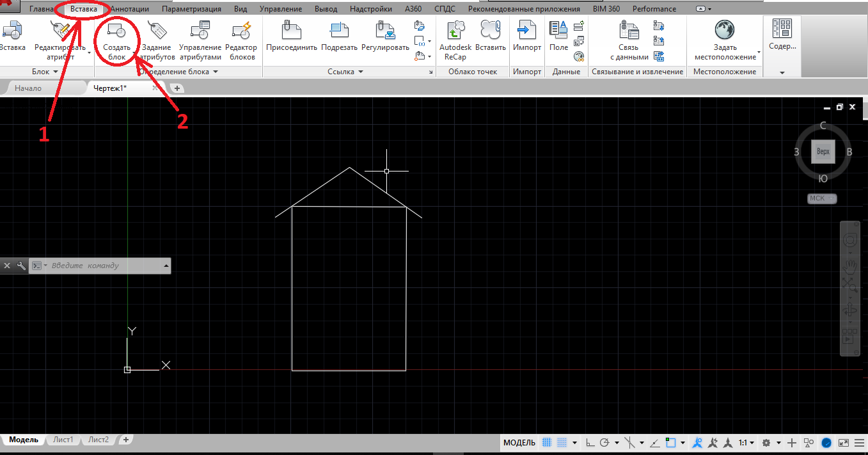
Task: Select the Orbit tool in navigation bar
Action: pos(850,310)
